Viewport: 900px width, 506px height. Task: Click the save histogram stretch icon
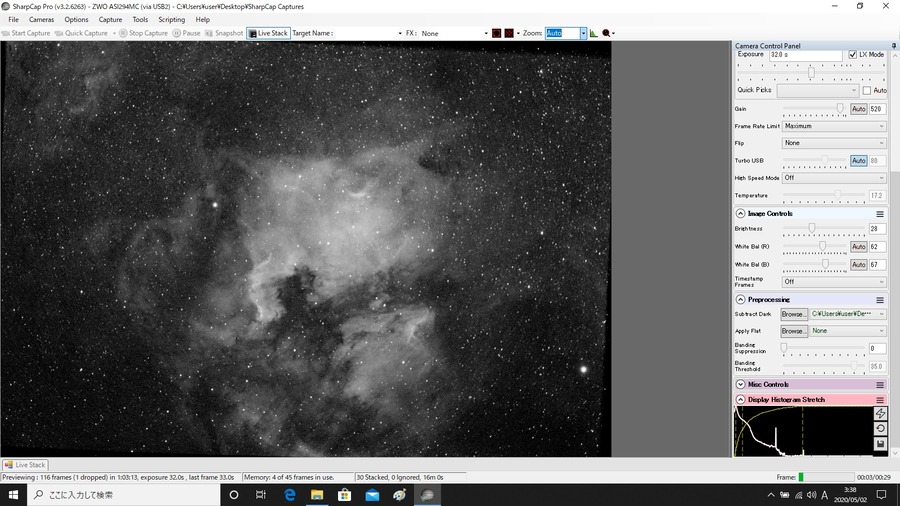click(x=880, y=443)
